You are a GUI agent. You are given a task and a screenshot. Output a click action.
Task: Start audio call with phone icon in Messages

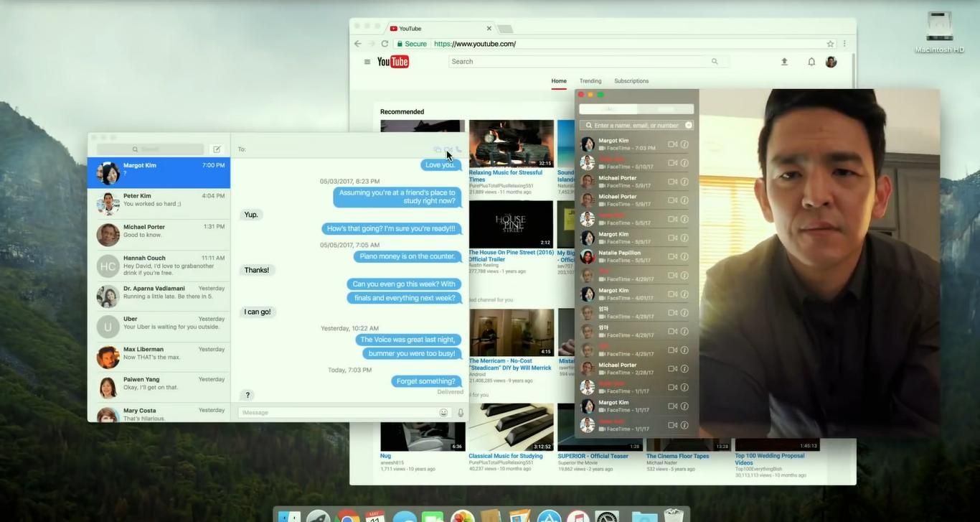(459, 150)
